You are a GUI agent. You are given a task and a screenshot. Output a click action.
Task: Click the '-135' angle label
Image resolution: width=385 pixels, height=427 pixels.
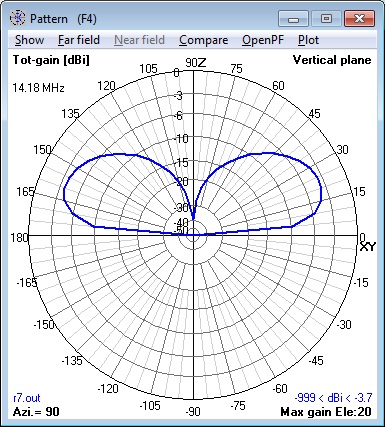pyautogui.click(x=72, y=361)
